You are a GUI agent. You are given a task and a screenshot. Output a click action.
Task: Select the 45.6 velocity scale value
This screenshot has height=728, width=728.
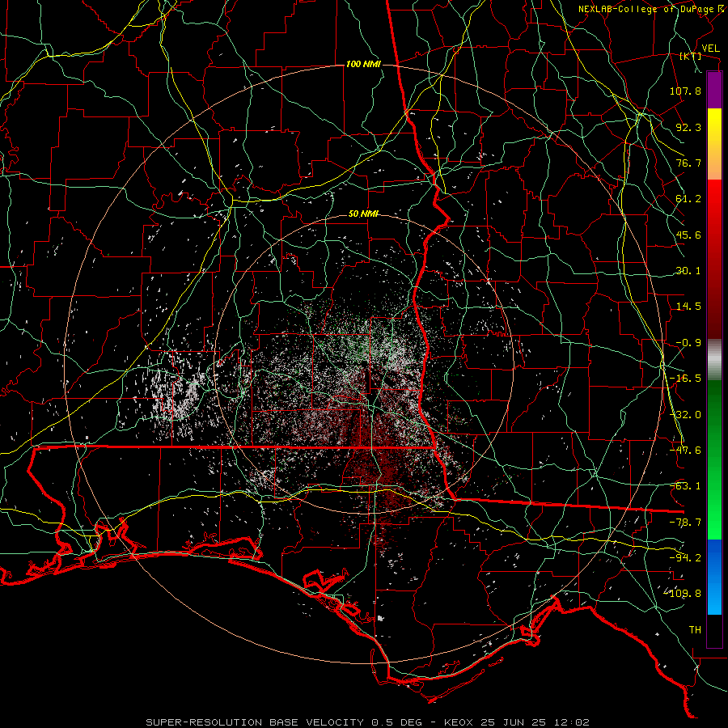(688, 235)
